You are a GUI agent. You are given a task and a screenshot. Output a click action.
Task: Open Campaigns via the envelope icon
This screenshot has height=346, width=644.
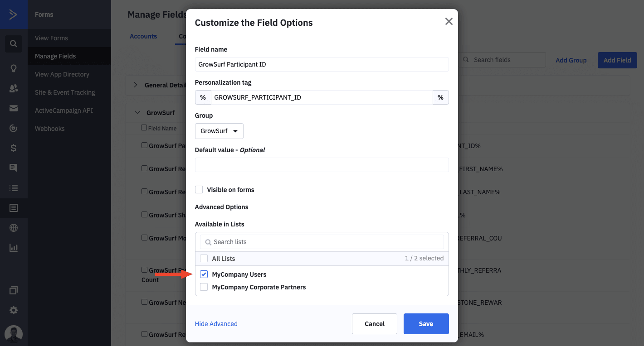14,108
